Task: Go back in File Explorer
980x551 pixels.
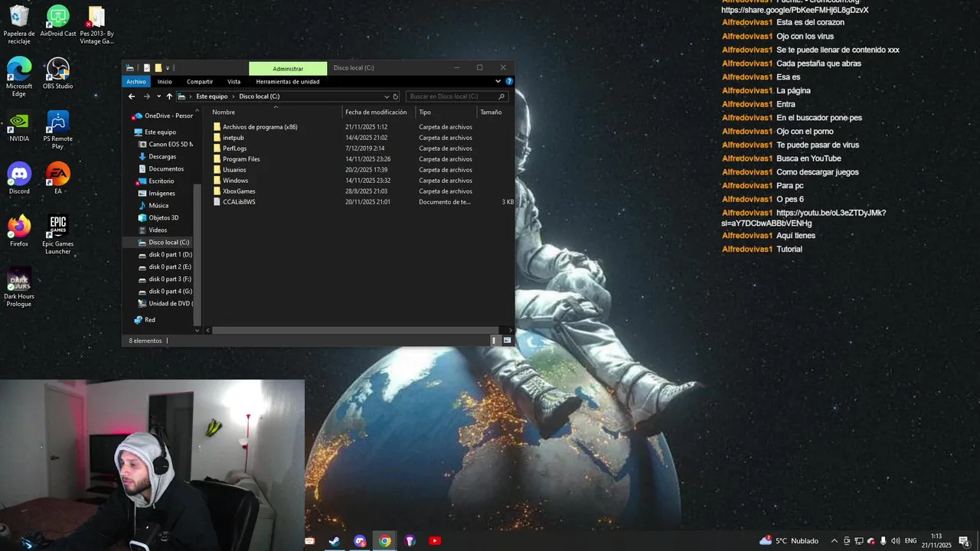Action: pos(132,96)
